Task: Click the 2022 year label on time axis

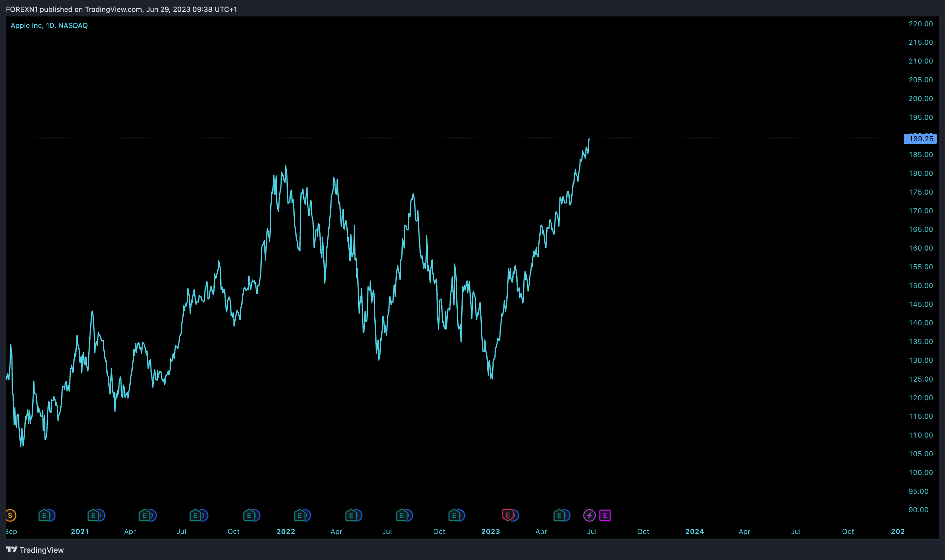Action: point(286,531)
